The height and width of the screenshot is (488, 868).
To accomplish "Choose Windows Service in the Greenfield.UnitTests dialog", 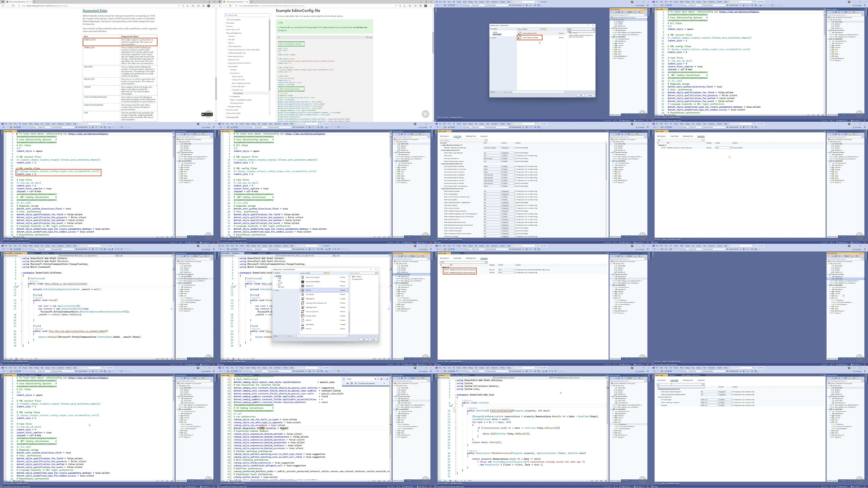I will (x=324, y=316).
